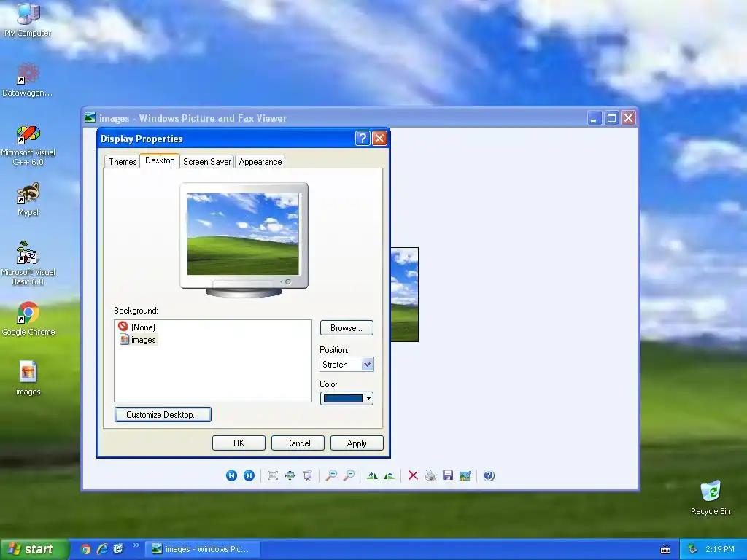Viewport: 747px width, 560px height.
Task: Switch to the Themes tab
Action: point(123,161)
